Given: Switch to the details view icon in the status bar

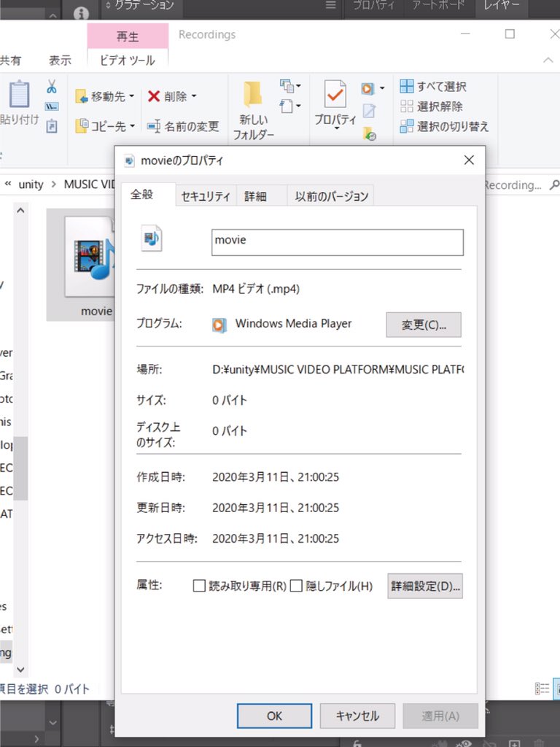Looking at the screenshot, I should [x=542, y=689].
